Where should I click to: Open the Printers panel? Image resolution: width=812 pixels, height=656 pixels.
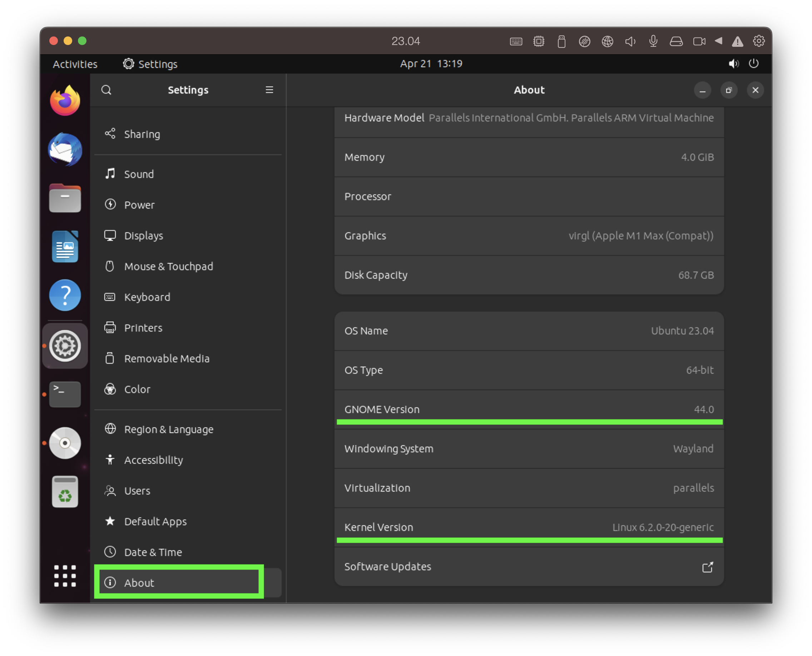tap(188, 328)
